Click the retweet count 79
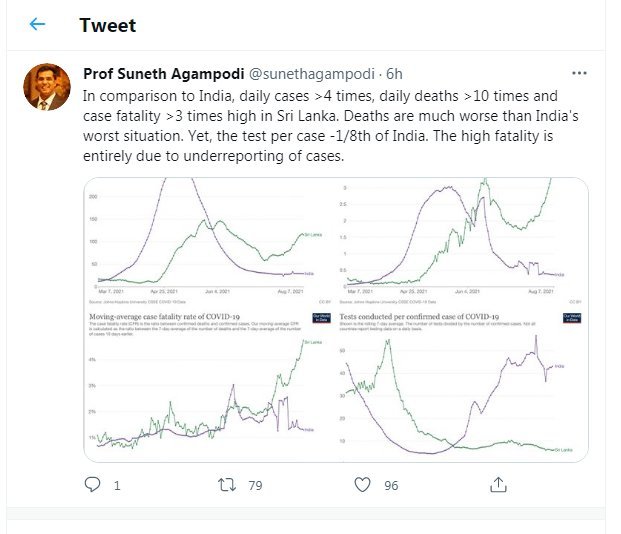621x534 pixels. tap(255, 486)
